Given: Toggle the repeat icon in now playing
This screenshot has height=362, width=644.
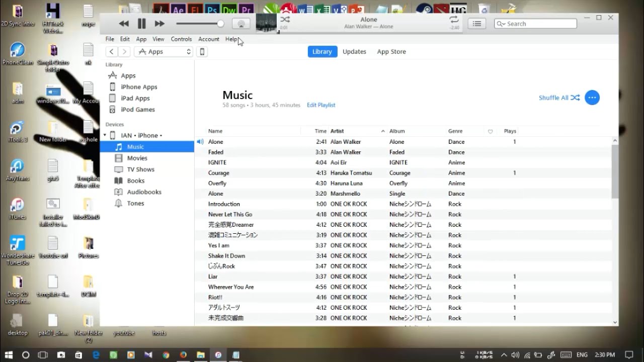Looking at the screenshot, I should (x=454, y=19).
